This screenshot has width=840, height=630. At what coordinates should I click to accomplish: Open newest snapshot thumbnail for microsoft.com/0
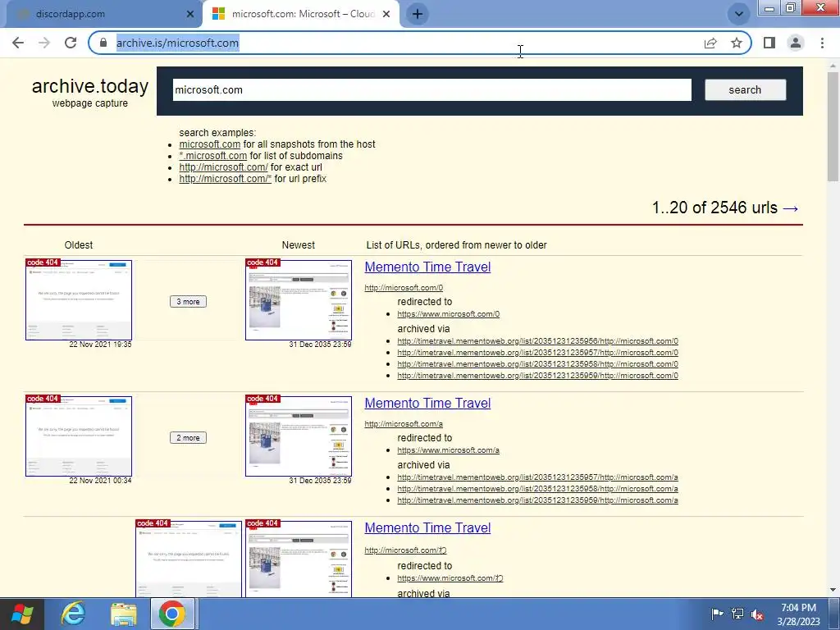299,299
